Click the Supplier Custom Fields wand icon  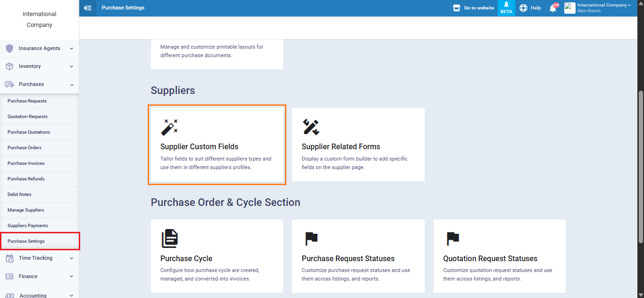(x=169, y=127)
